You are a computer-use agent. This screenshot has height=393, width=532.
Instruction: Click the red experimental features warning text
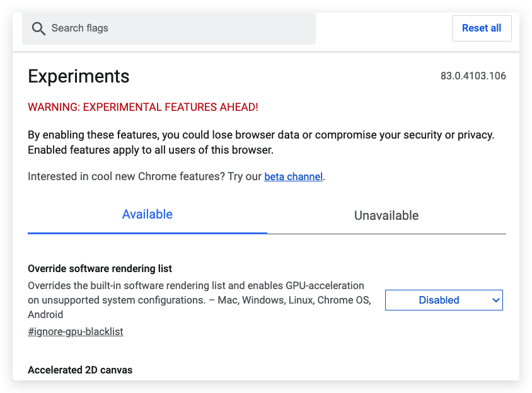pos(143,107)
